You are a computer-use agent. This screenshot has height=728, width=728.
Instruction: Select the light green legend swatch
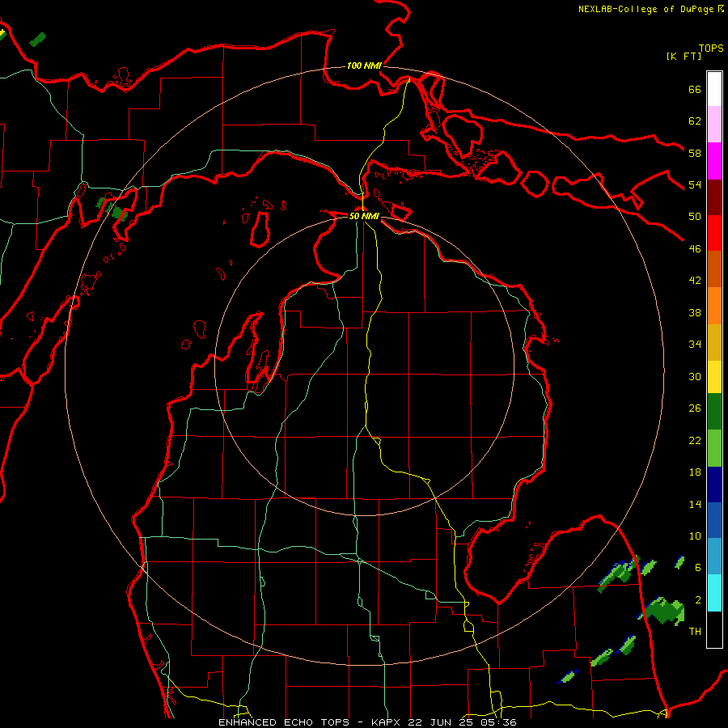[x=714, y=448]
